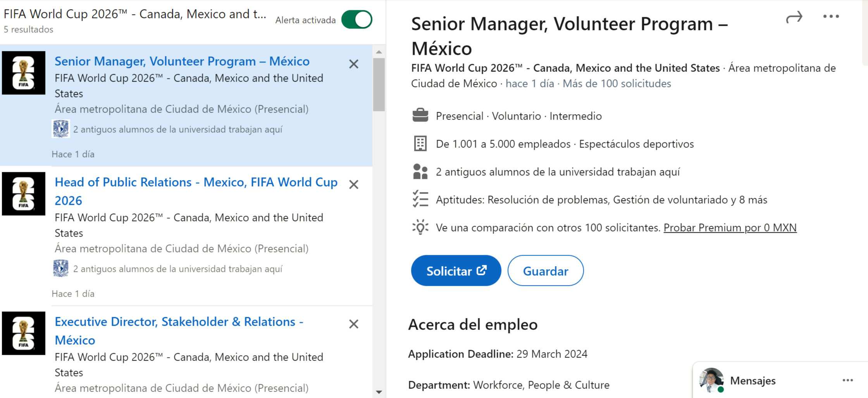The width and height of the screenshot is (868, 398).
Task: Click FIFA logo on Executive Director listing
Action: pos(24,333)
